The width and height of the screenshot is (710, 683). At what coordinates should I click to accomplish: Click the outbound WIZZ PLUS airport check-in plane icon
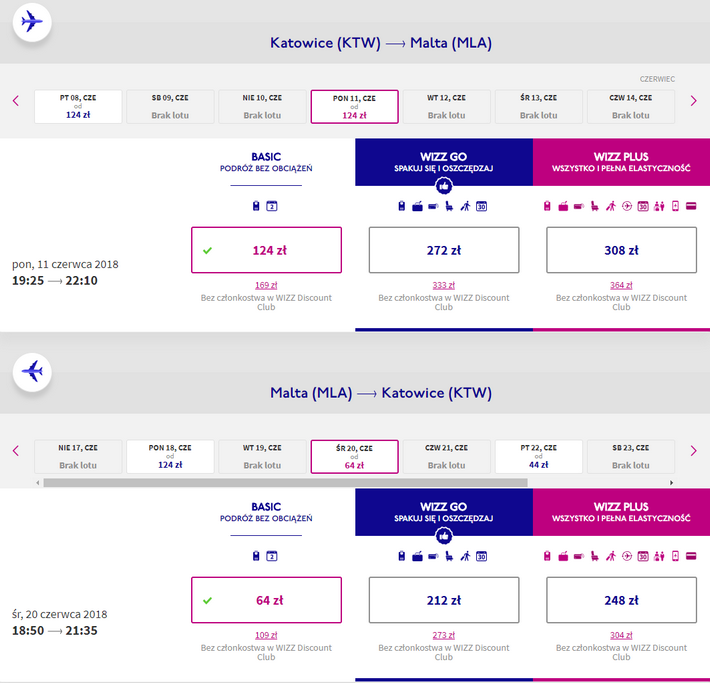(x=627, y=207)
